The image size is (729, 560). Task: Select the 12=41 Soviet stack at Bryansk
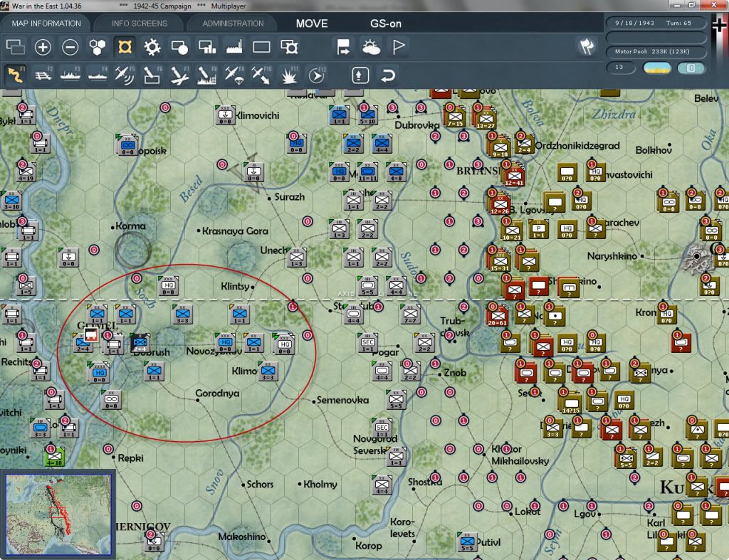point(514,176)
